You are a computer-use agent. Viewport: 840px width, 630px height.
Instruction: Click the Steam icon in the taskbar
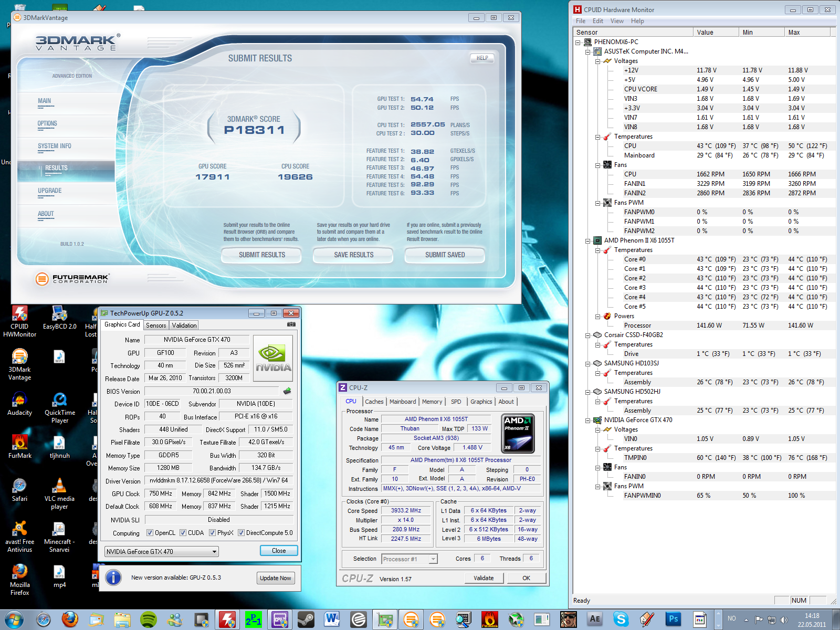306,619
